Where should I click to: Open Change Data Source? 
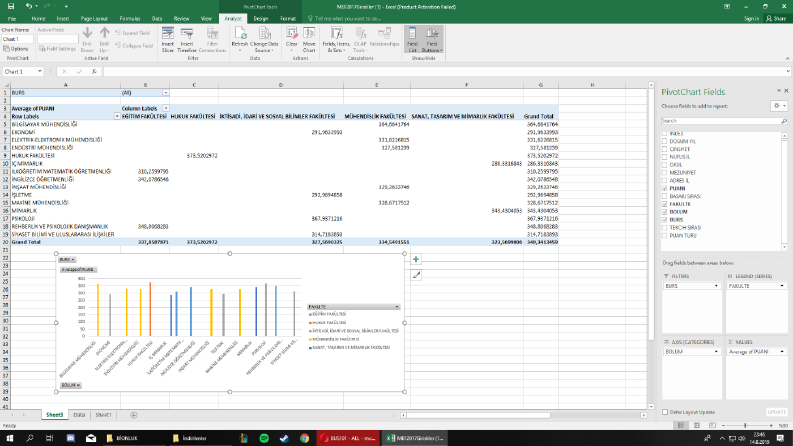264,40
